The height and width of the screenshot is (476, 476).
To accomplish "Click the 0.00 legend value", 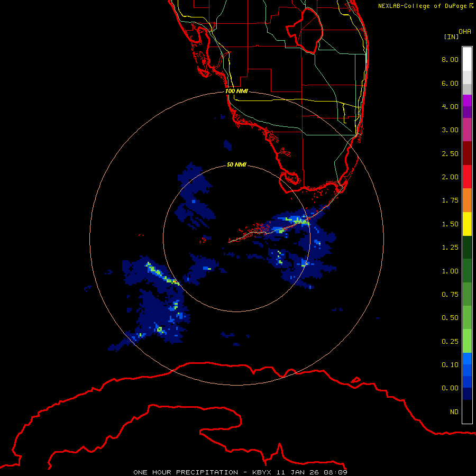I will pyautogui.click(x=450, y=388).
